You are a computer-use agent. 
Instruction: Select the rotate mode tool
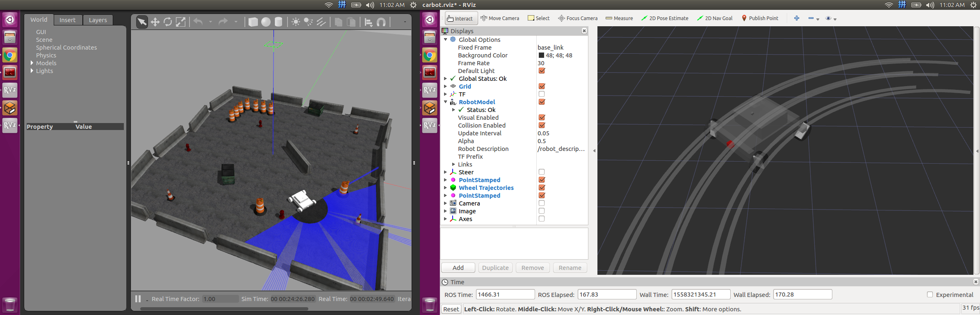168,22
